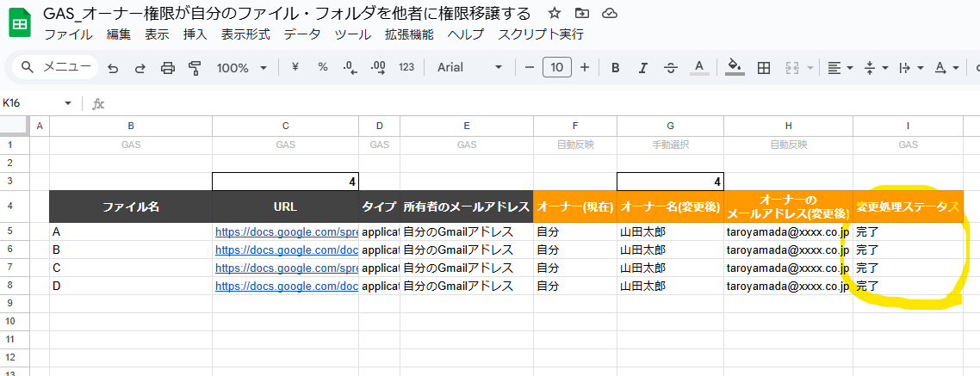Open the Arial font family dropdown
The height and width of the screenshot is (376, 980).
point(470,67)
